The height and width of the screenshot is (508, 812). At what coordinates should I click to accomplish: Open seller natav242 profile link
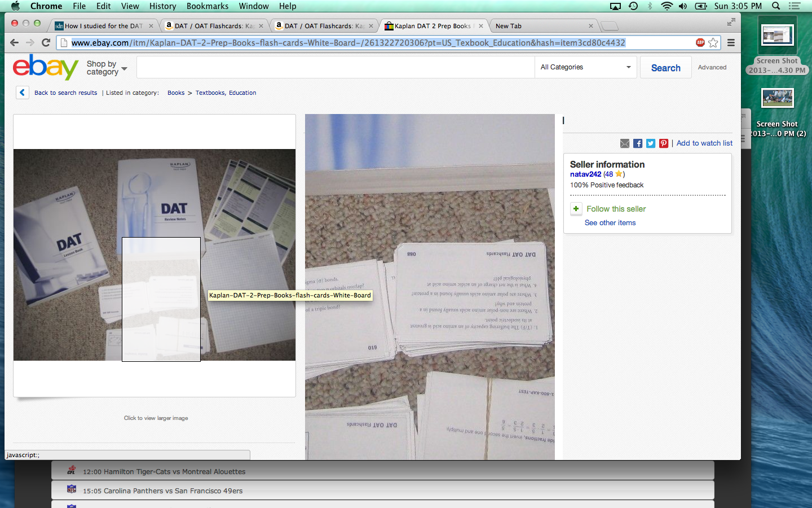(585, 174)
